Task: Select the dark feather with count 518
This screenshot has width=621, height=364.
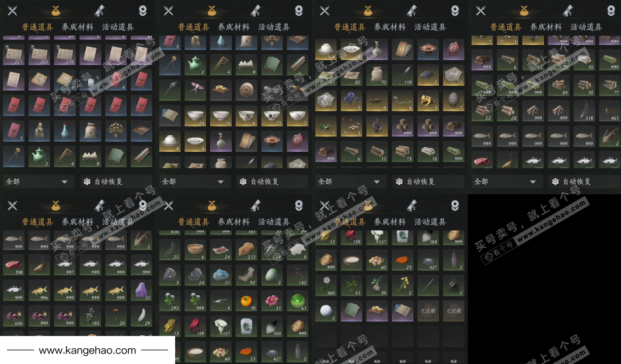Action: tap(584, 110)
